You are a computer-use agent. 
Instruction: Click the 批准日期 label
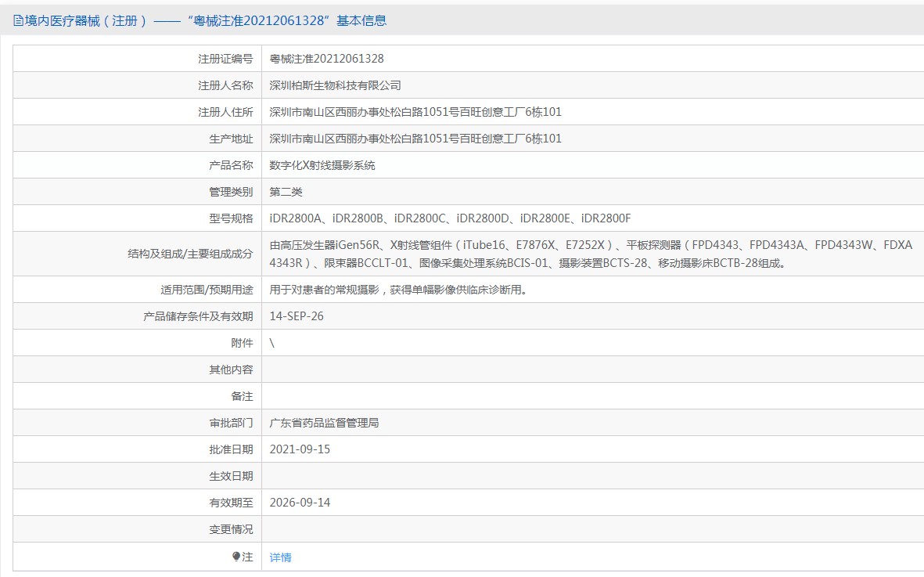(231, 449)
